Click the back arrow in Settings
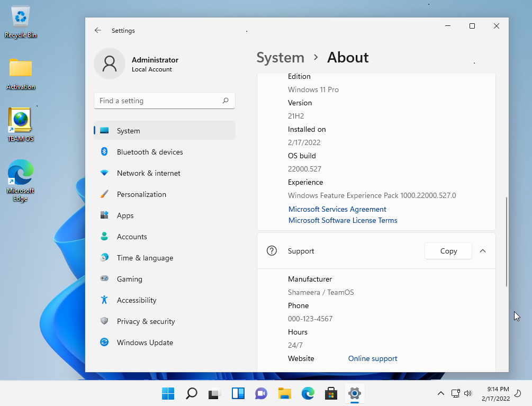 (98, 31)
